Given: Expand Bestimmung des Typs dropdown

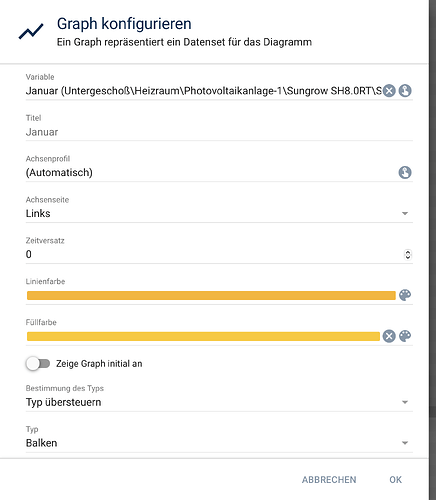Looking at the screenshot, I should pyautogui.click(x=219, y=402).
